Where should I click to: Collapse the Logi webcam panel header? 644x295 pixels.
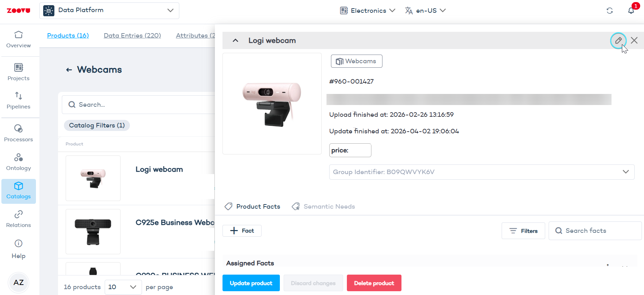point(236,40)
